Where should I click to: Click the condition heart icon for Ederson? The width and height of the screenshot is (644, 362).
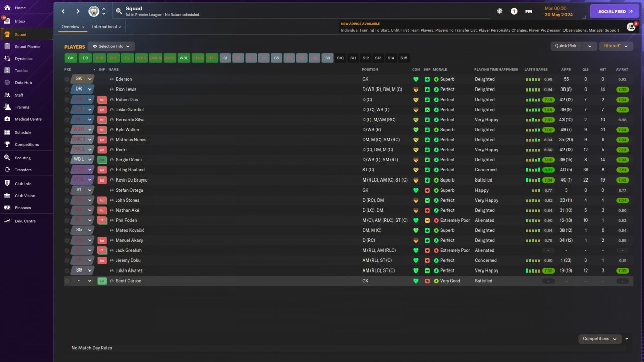pyautogui.click(x=416, y=79)
